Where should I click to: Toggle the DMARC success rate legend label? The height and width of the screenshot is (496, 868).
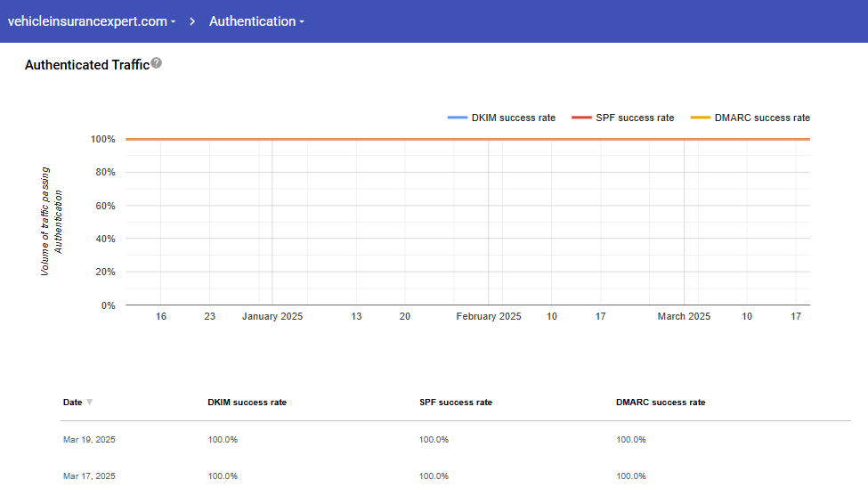coord(762,118)
